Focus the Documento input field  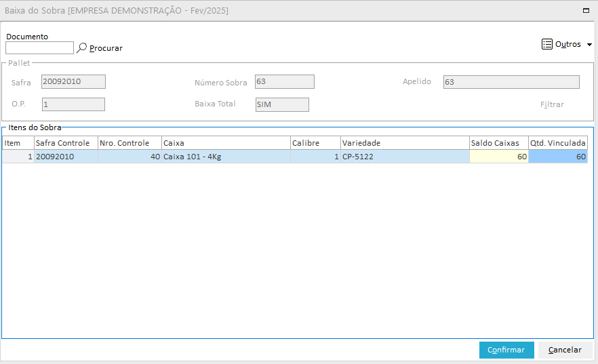click(x=39, y=48)
